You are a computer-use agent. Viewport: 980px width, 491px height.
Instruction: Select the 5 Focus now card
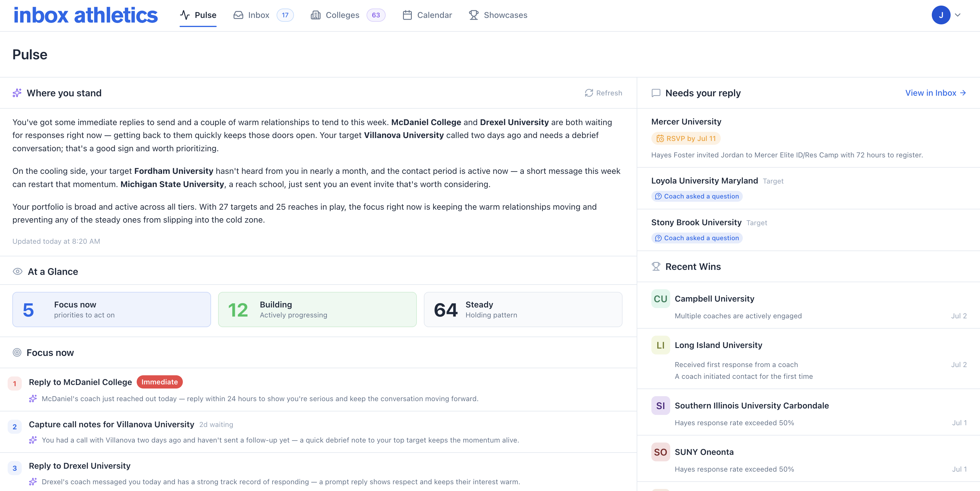point(111,309)
